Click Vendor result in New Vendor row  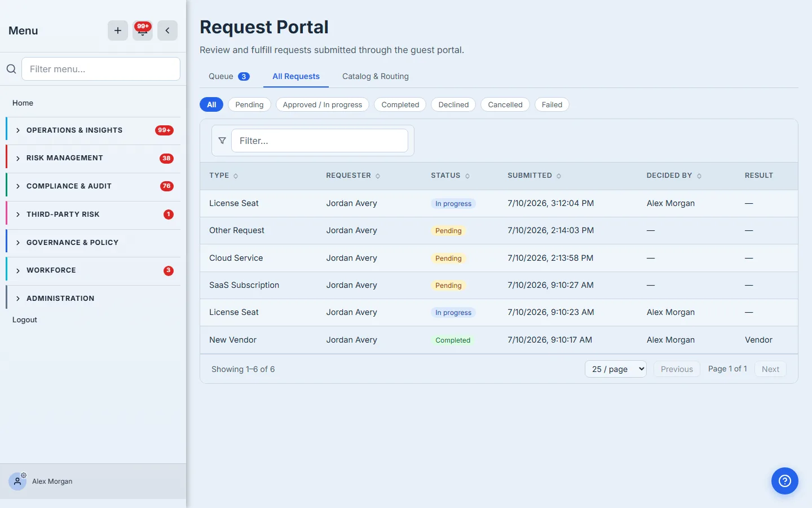coord(758,340)
